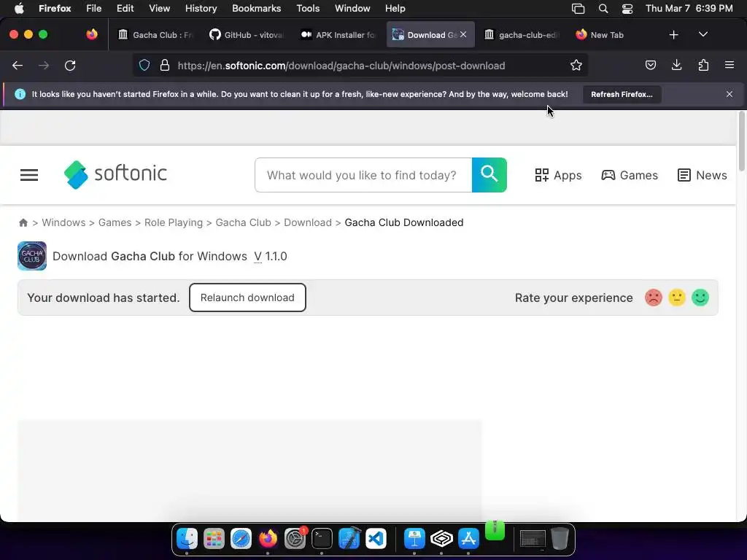Image resolution: width=747 pixels, height=560 pixels.
Task: Focus the Softonic search field
Action: click(363, 175)
